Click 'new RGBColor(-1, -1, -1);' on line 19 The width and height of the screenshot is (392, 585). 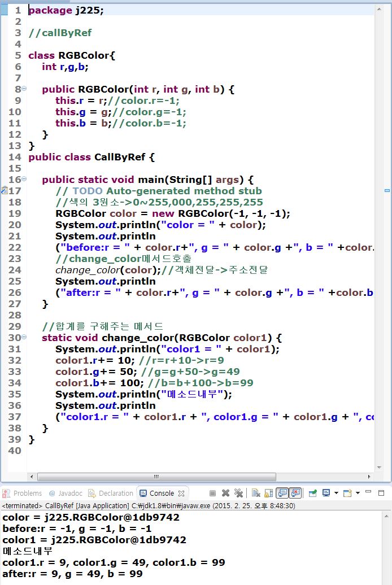tap(221, 213)
